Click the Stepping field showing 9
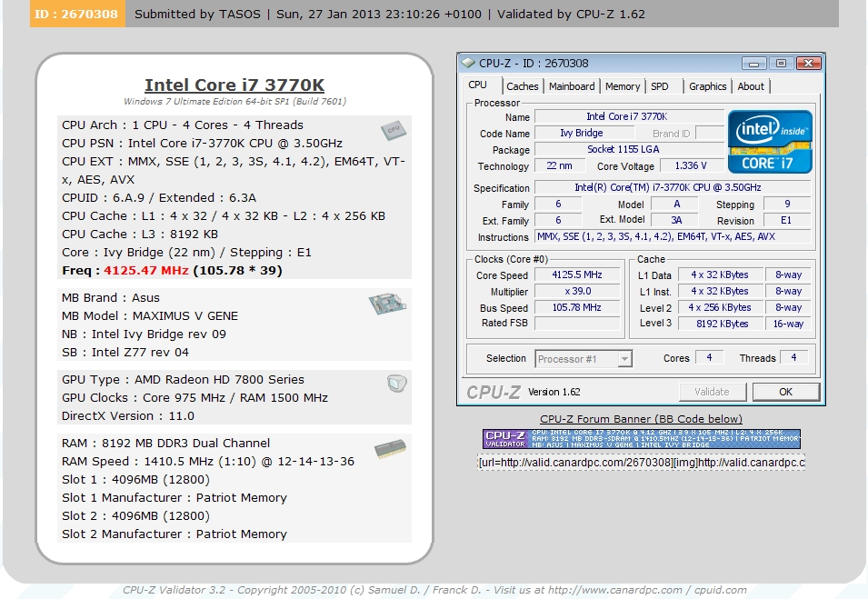The height and width of the screenshot is (599, 868). pos(786,205)
